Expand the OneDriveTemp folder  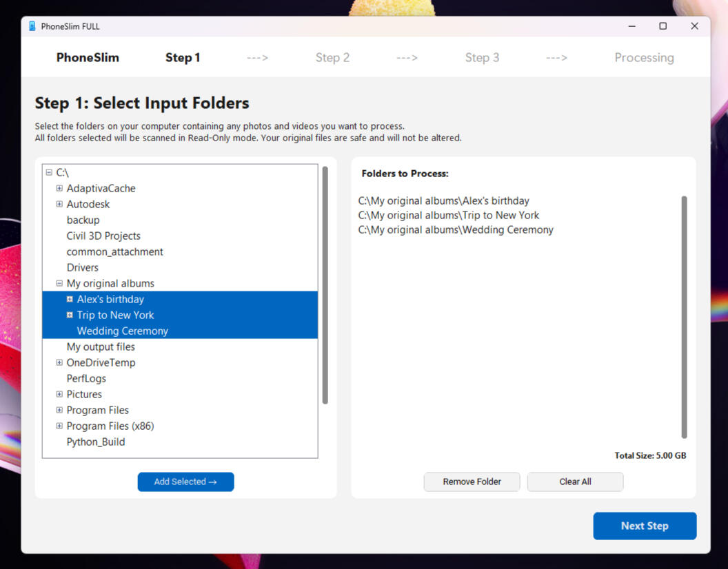[x=59, y=362]
